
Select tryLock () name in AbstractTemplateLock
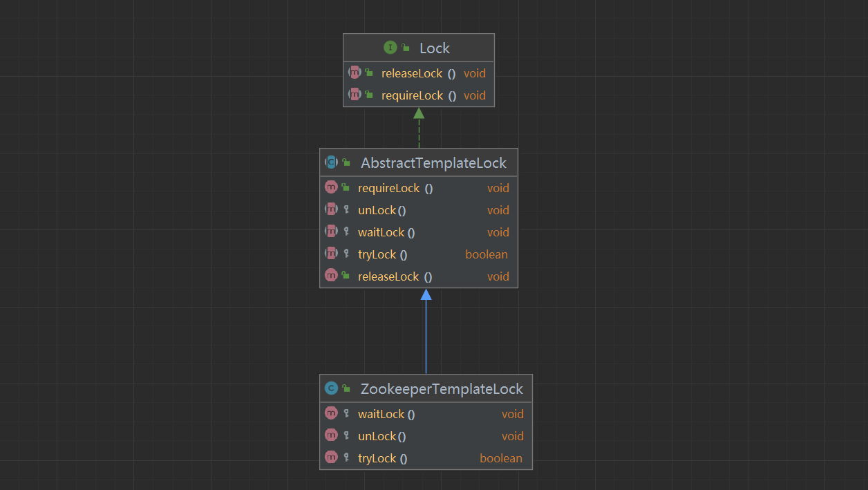pos(383,254)
